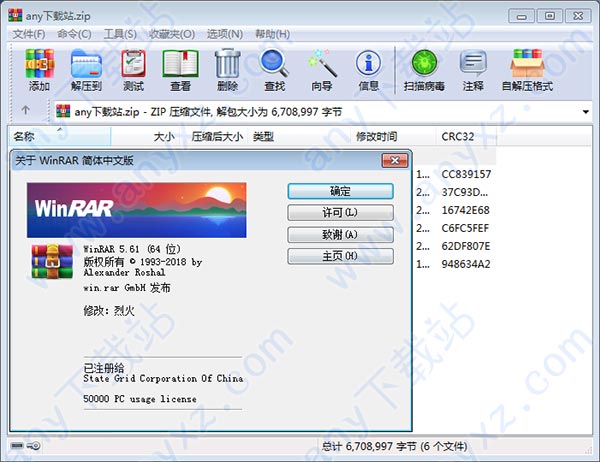Click the Acknowledgments 致谢(A) button
The width and height of the screenshot is (600, 462).
click(340, 234)
